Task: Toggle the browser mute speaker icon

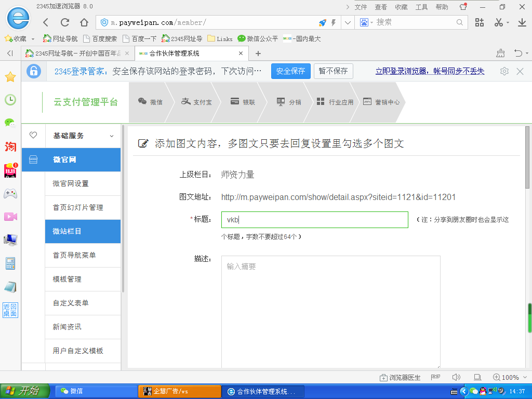Action: tap(456, 377)
